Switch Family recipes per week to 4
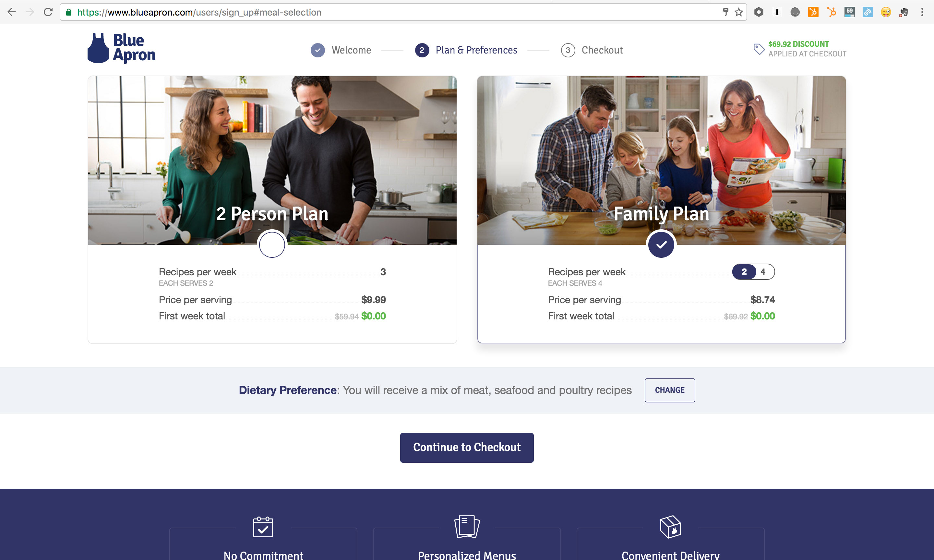934x560 pixels. click(763, 272)
